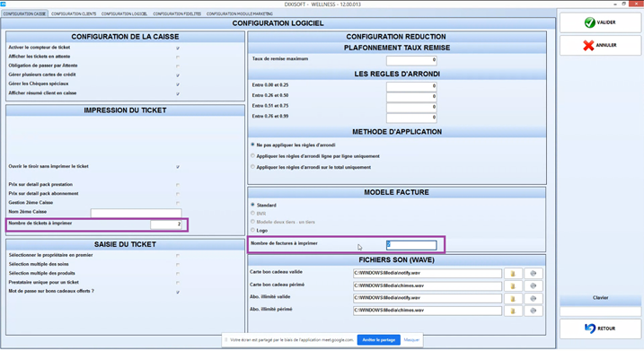Toggle Activer le compteur de ticket checkbox

coord(178,48)
